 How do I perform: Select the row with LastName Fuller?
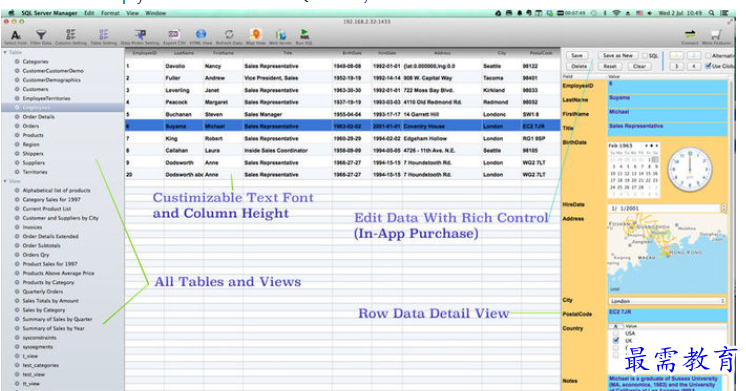[x=343, y=78]
